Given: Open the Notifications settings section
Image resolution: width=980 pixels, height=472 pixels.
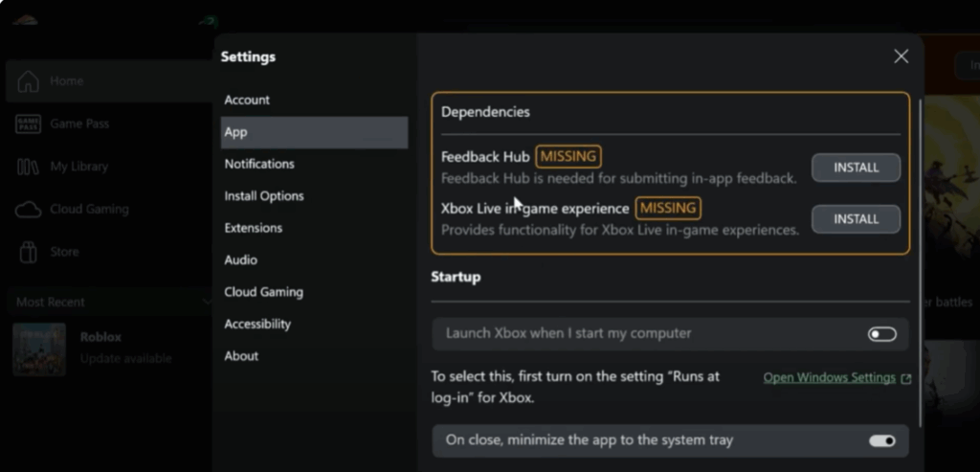Looking at the screenshot, I should tap(314, 164).
